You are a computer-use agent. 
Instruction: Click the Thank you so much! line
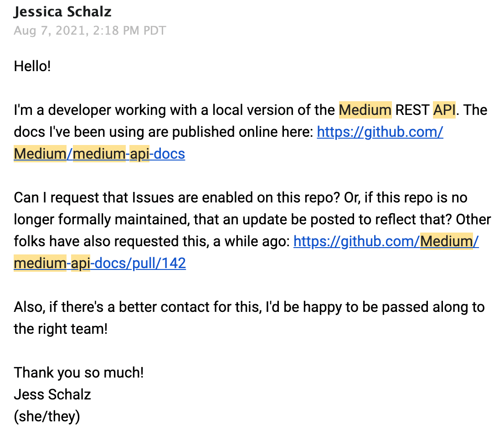[78, 373]
